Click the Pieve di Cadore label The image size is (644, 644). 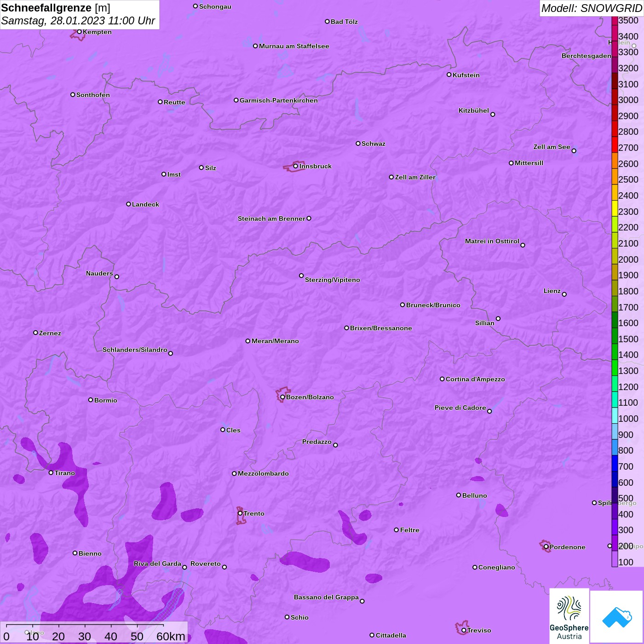[x=460, y=408]
